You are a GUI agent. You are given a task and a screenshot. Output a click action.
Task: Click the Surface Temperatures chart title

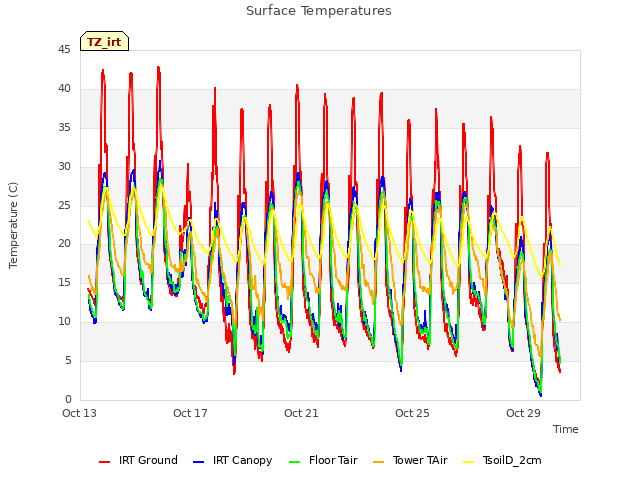pos(319,11)
